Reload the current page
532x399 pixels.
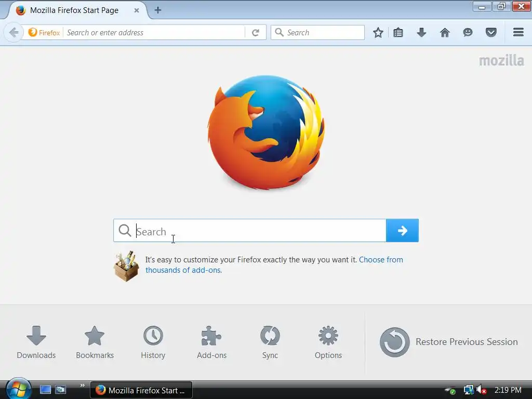pos(256,33)
